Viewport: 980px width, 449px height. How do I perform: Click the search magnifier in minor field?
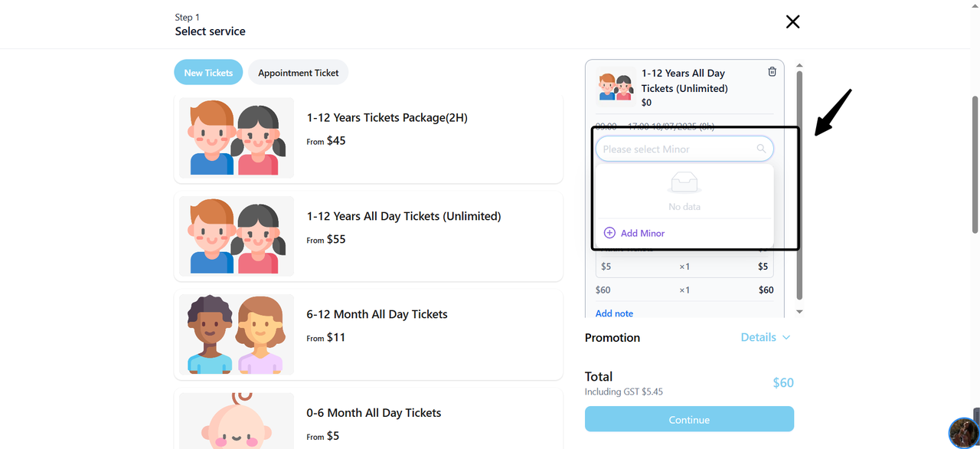pyautogui.click(x=761, y=149)
